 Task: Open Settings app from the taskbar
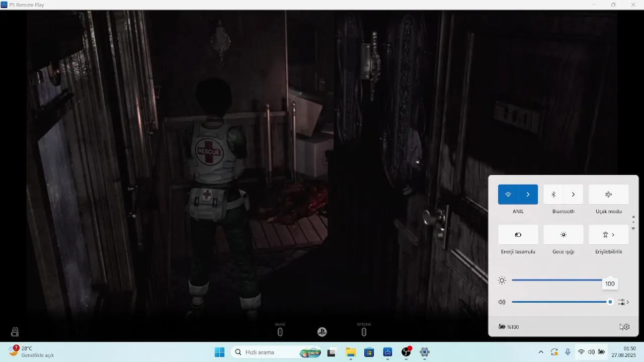pos(425,352)
